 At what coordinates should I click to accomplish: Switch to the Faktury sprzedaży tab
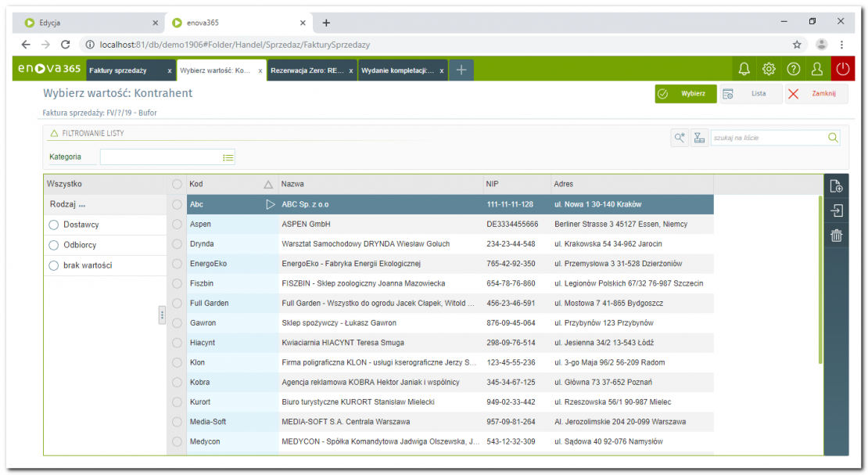(125, 70)
